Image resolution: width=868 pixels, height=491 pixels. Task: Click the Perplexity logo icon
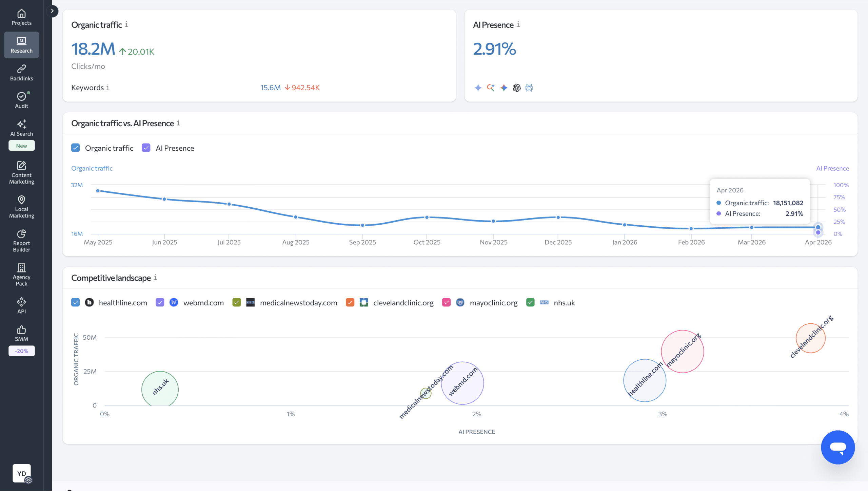(x=529, y=88)
